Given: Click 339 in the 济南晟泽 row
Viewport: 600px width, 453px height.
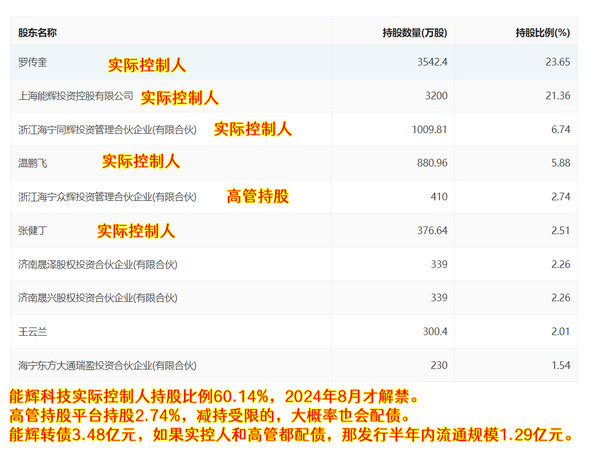Looking at the screenshot, I should point(439,264).
